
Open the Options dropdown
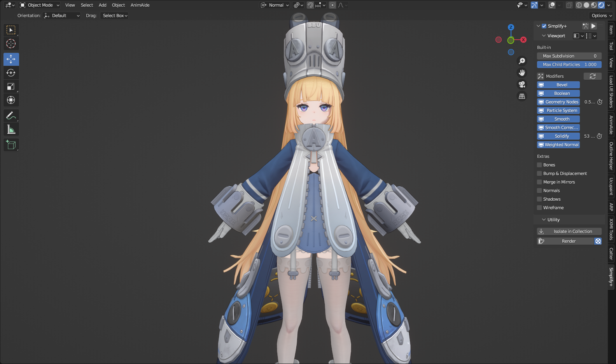602,16
